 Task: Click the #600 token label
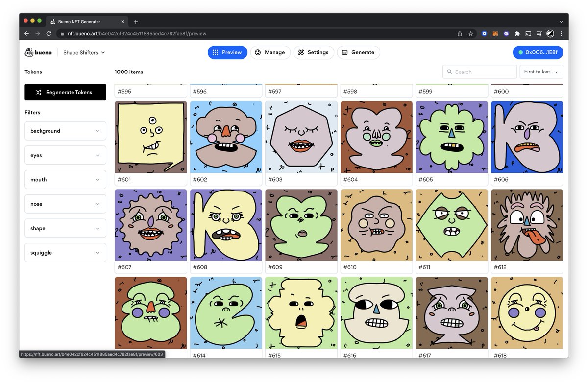(501, 92)
